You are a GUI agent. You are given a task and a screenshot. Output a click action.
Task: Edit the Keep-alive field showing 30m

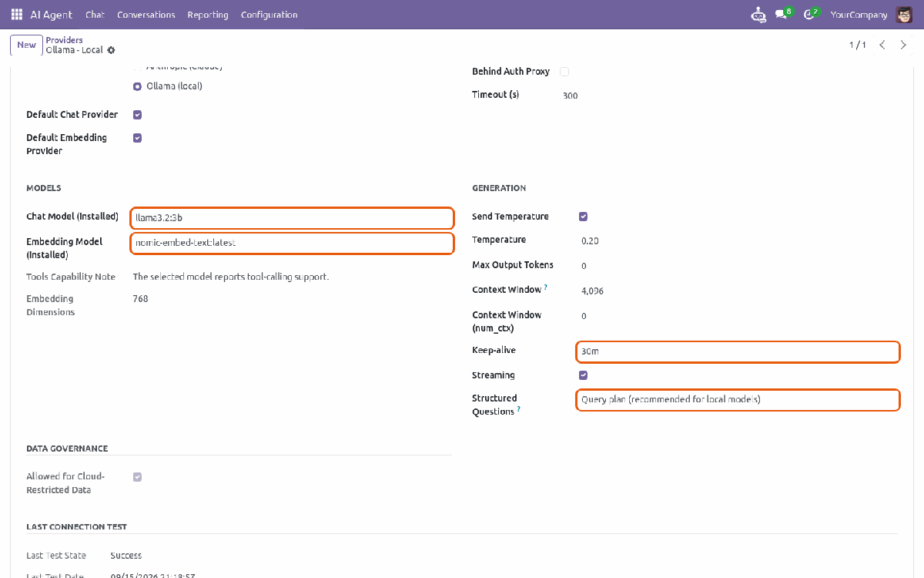(738, 351)
